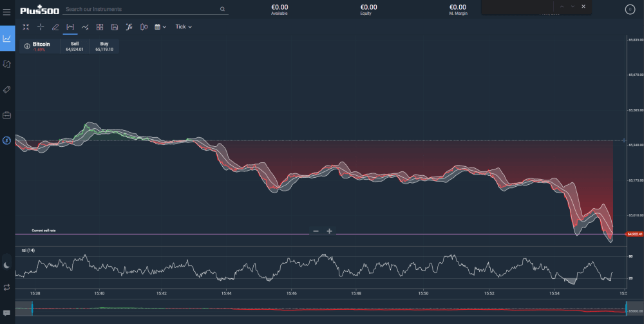
Task: Click the 15:50 time axis label
Action: (423, 294)
